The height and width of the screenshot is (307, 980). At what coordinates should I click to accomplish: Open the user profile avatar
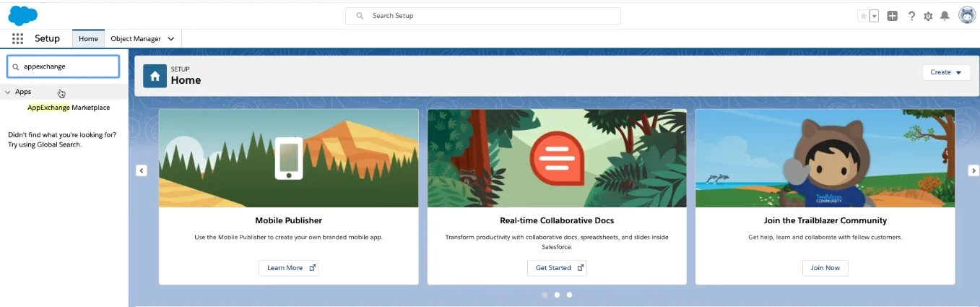pyautogui.click(x=967, y=15)
